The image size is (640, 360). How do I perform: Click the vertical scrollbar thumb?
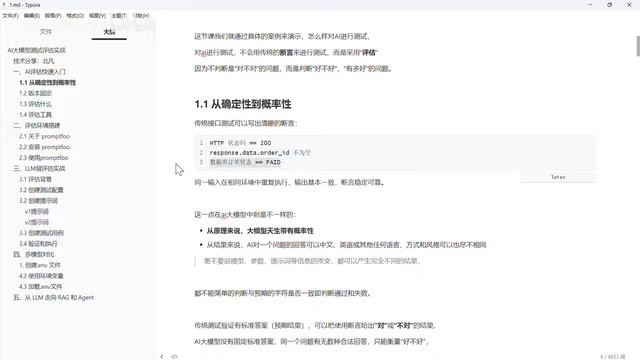(x=638, y=46)
